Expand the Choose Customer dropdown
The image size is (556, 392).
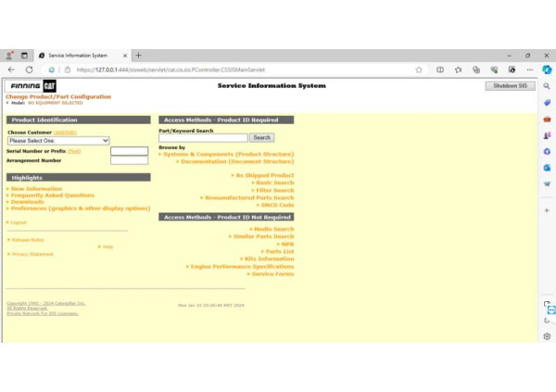point(58,141)
